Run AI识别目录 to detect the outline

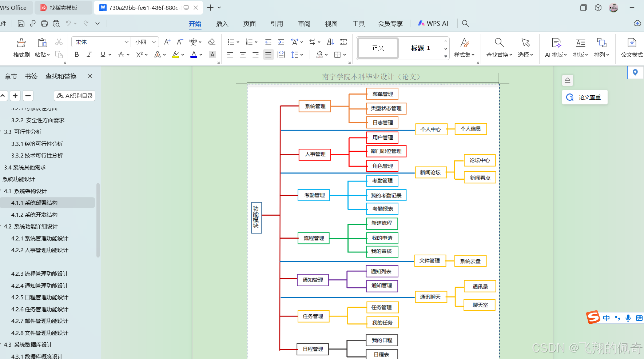coord(74,95)
